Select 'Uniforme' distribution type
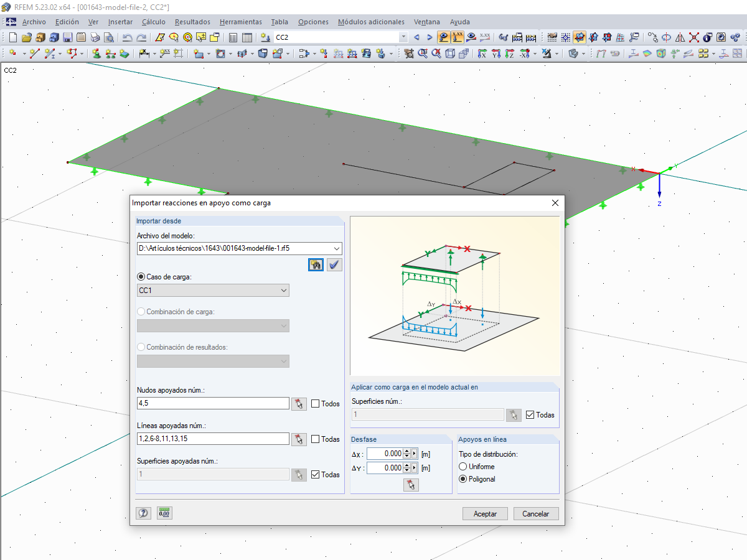The width and height of the screenshot is (747, 560). tap(463, 467)
